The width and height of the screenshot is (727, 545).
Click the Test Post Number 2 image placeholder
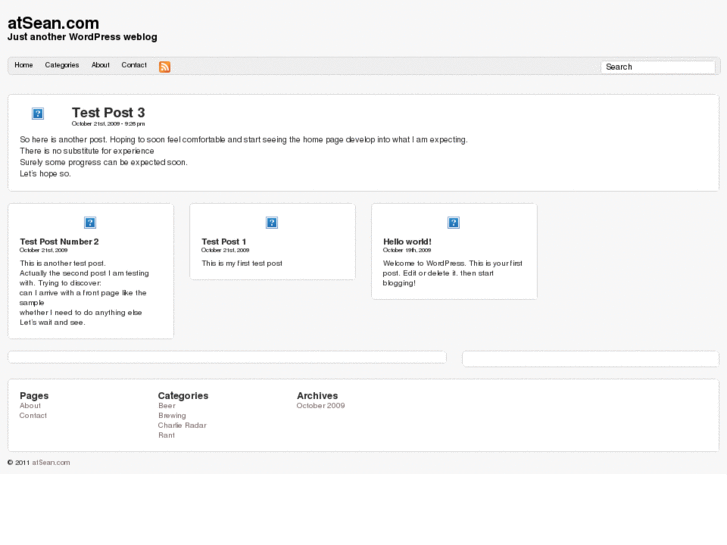[x=90, y=223]
